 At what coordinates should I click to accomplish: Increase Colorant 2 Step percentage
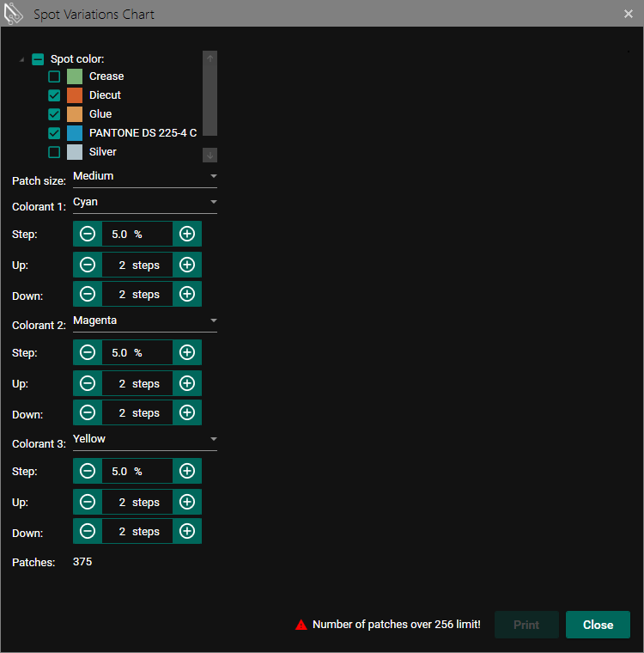tap(187, 353)
